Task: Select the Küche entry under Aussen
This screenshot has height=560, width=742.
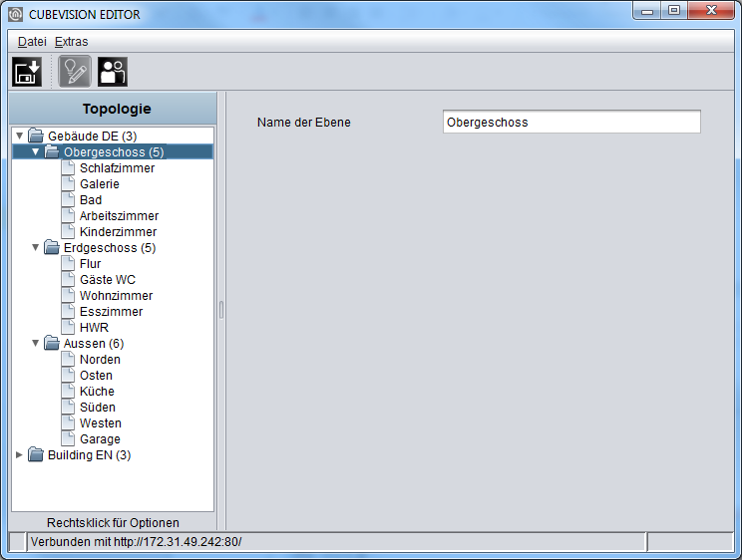Action: 97,392
